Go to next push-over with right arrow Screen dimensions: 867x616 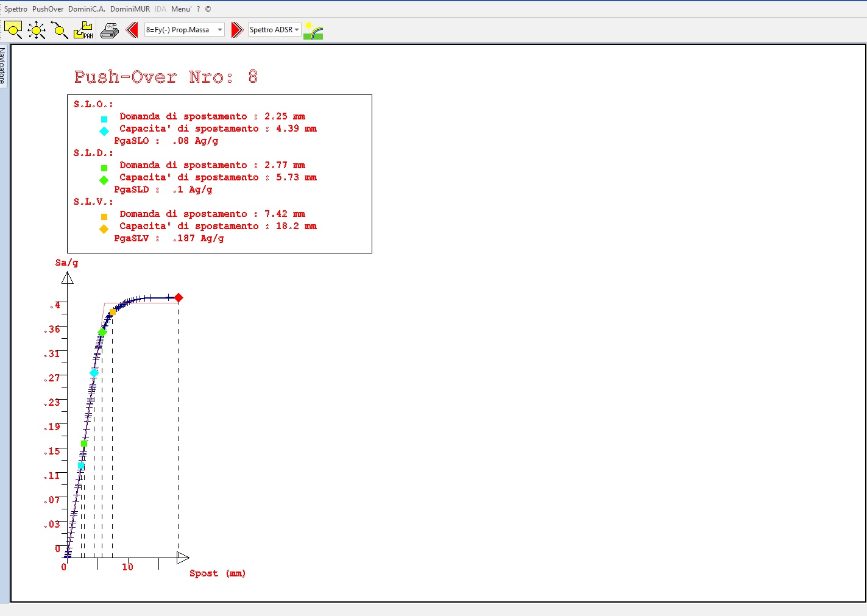236,30
